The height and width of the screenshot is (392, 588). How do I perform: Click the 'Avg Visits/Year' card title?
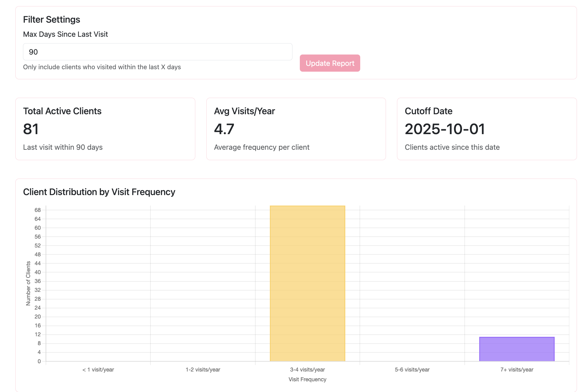point(244,111)
